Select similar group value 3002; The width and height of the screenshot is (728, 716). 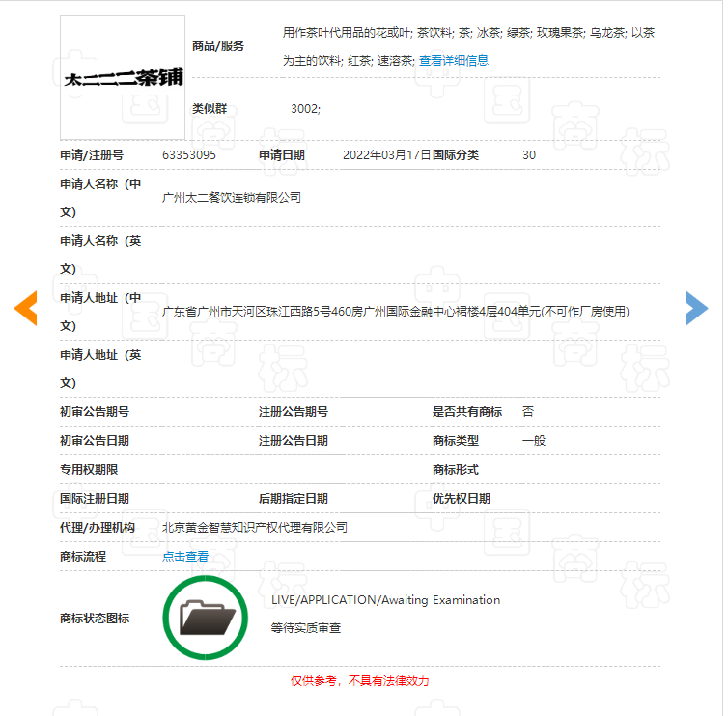click(305, 109)
